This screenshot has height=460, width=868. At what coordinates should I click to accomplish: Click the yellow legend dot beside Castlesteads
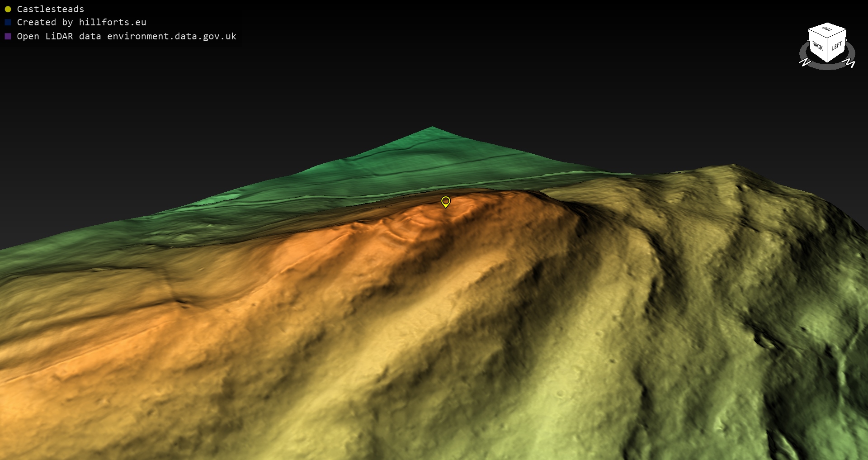click(8, 9)
